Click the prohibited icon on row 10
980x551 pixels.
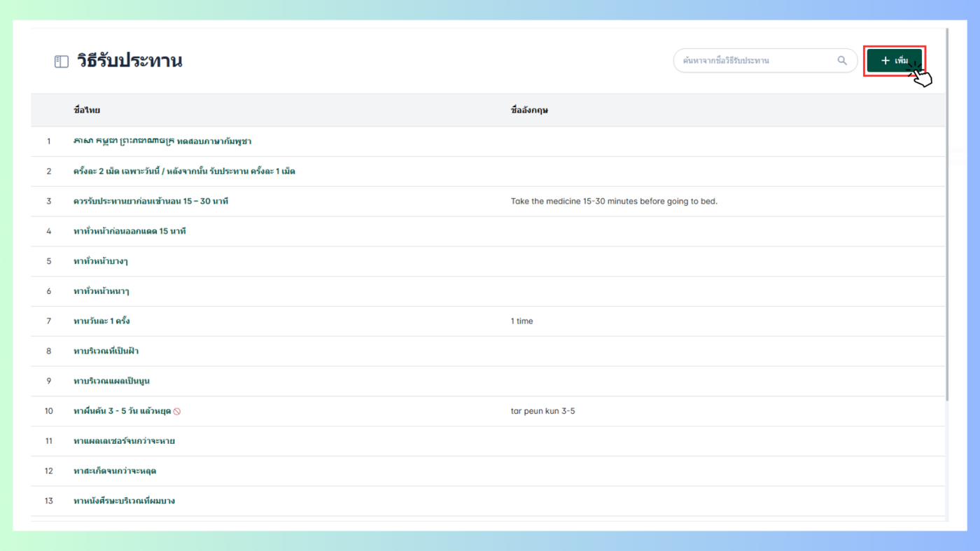[x=177, y=412]
